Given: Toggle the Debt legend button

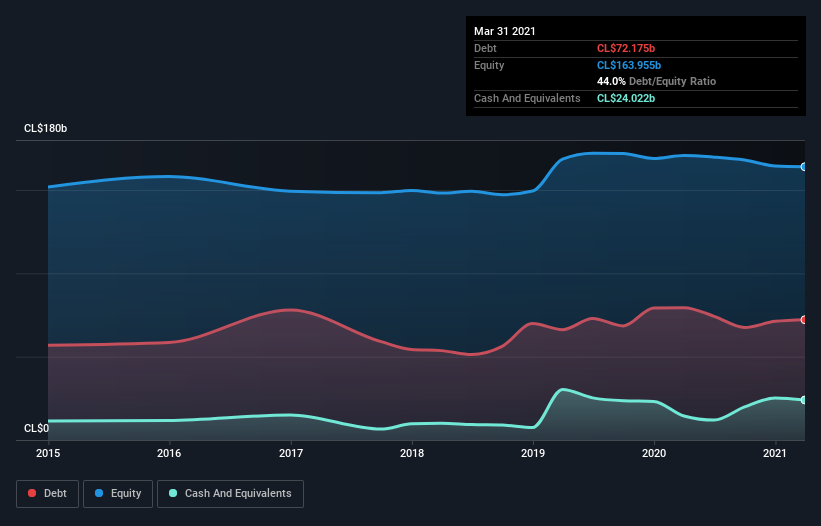Looking at the screenshot, I should 48,494.
